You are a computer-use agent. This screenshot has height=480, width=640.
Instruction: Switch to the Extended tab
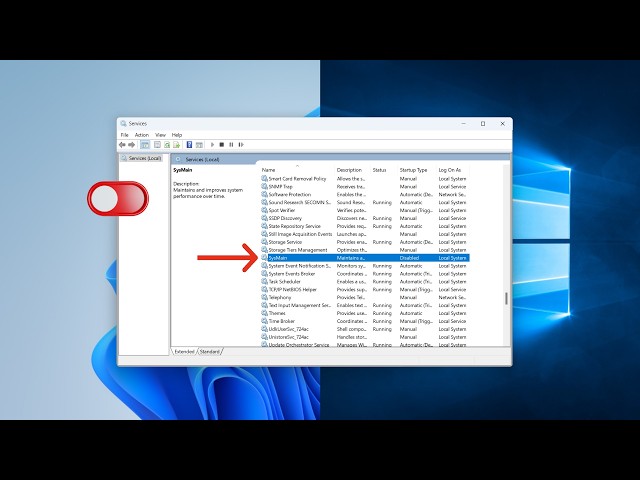click(184, 351)
